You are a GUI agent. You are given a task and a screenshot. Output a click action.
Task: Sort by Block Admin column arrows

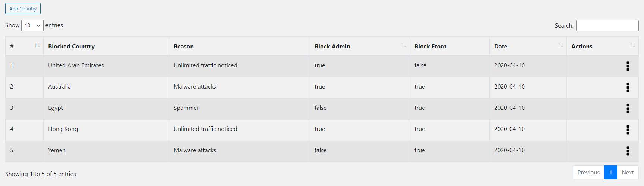point(404,45)
